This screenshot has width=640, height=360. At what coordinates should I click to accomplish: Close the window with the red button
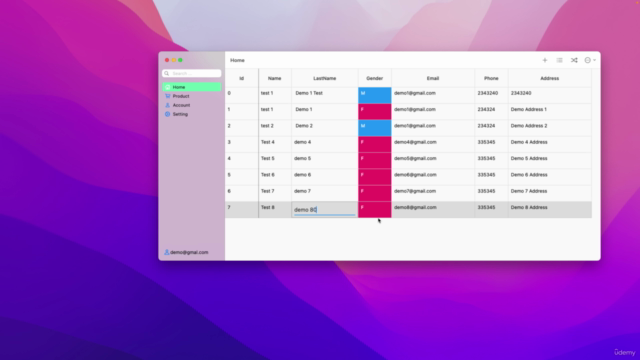tap(167, 60)
